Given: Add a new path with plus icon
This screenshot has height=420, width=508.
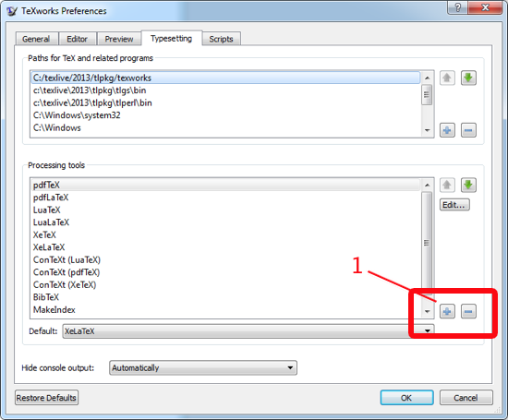Looking at the screenshot, I should (447, 130).
